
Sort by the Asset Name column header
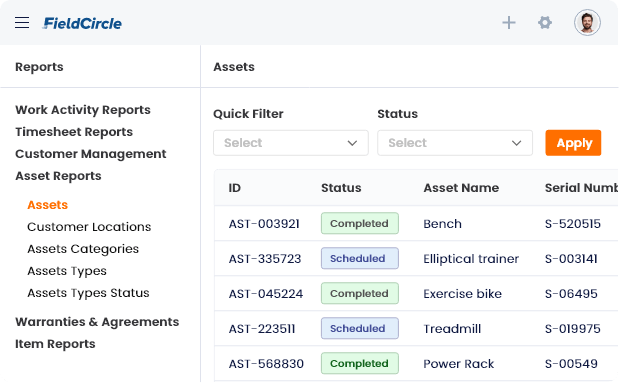pos(461,188)
